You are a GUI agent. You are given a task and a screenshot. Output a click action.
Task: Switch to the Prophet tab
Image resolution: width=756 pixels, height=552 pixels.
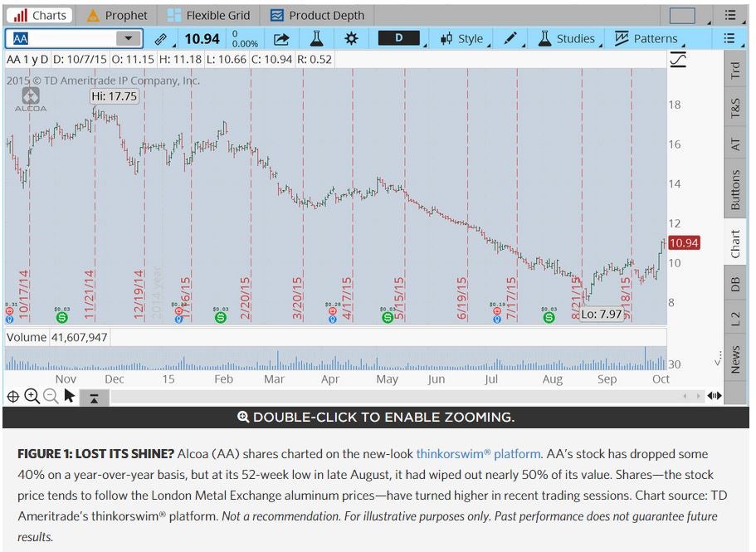tap(117, 16)
